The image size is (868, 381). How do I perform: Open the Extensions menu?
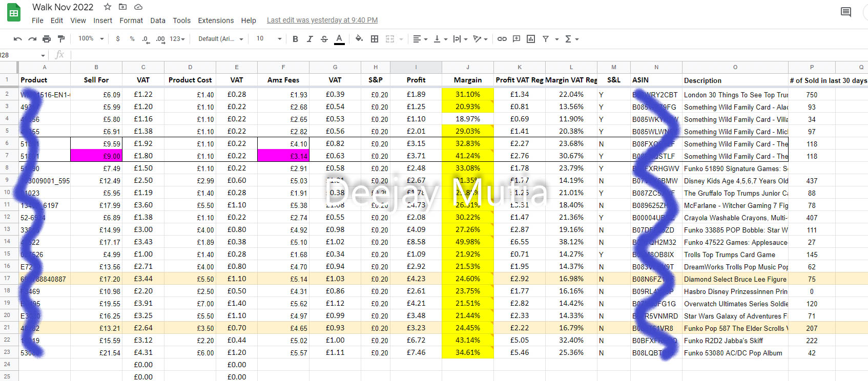(x=216, y=20)
